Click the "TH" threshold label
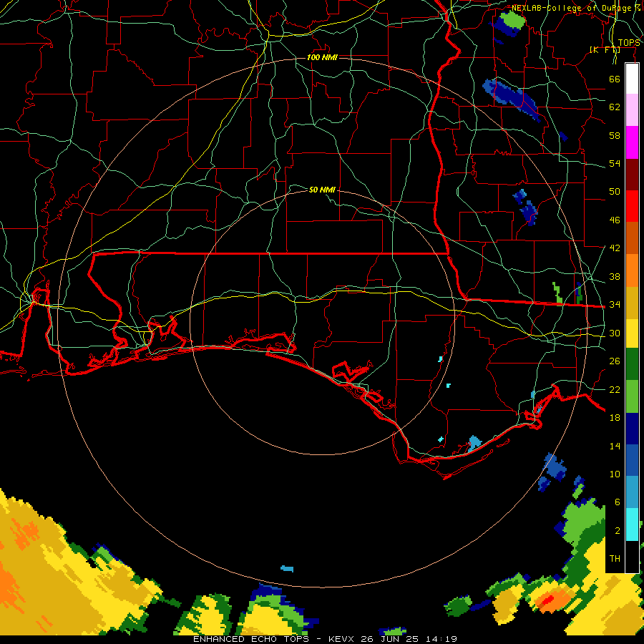Screen dimensions: 644x644 pos(615,559)
